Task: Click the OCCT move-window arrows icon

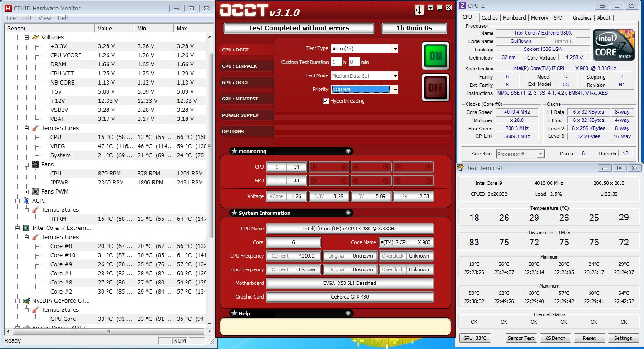Action: click(x=419, y=9)
